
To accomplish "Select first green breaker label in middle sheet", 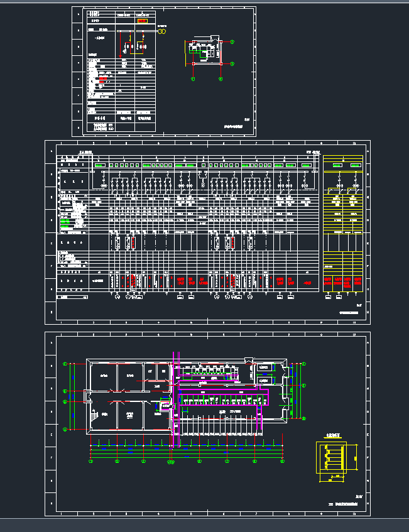I will pyautogui.click(x=99, y=165).
